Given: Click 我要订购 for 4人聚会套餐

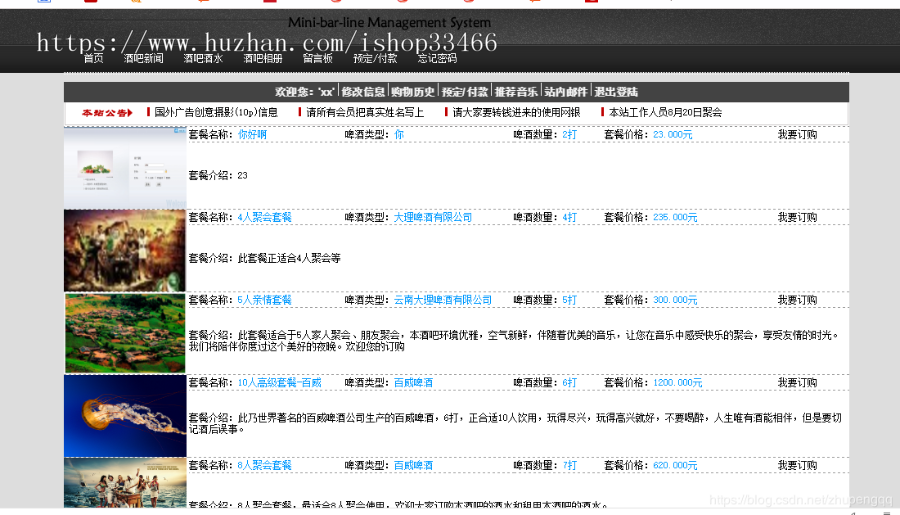Looking at the screenshot, I should pyautogui.click(x=797, y=218).
